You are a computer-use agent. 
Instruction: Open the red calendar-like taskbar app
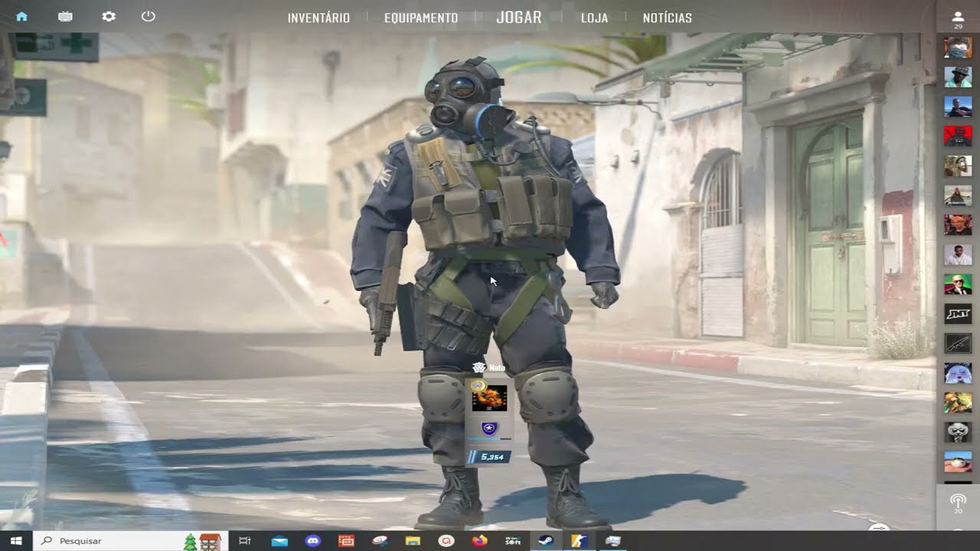346,541
